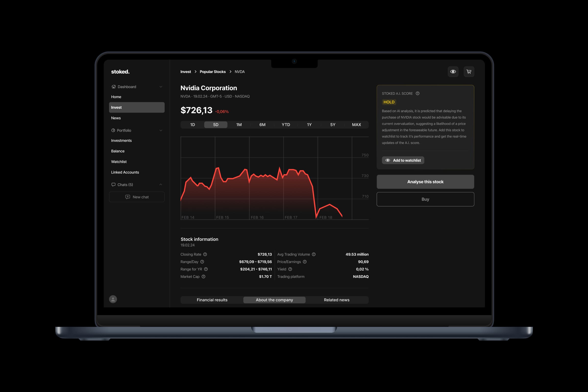Open Invest in the sidebar

[137, 107]
